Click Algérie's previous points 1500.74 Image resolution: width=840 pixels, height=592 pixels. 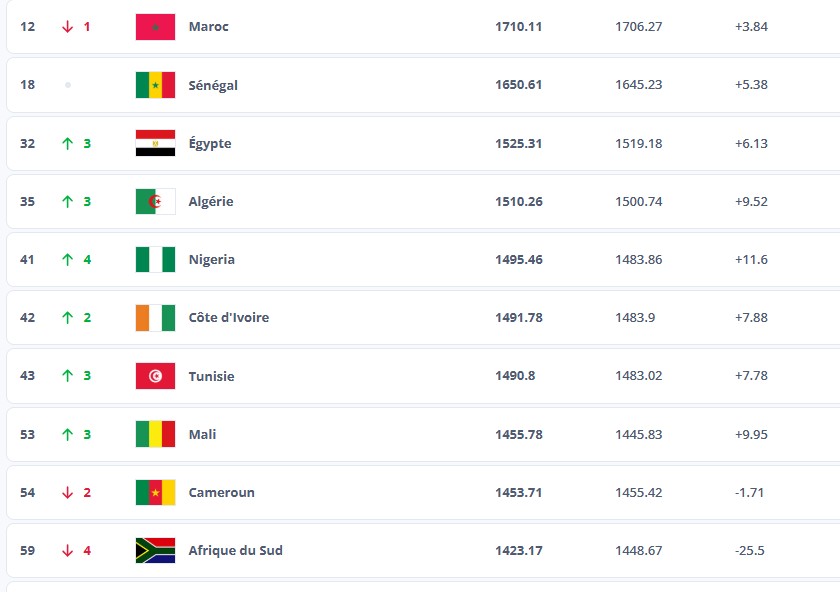[638, 201]
